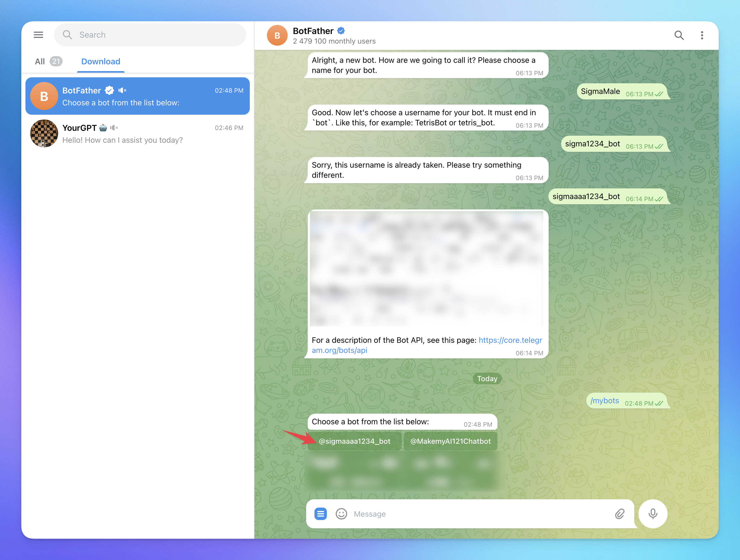The width and height of the screenshot is (740, 560).
Task: Switch to the Download folder tab
Action: [101, 62]
